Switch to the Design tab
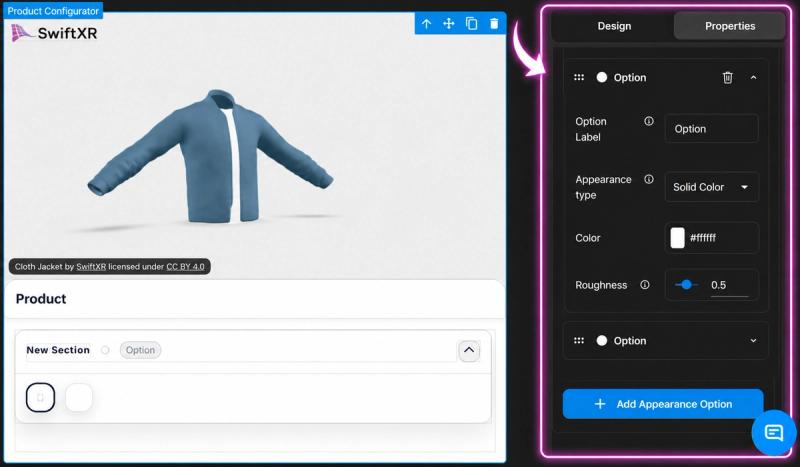 [x=614, y=26]
